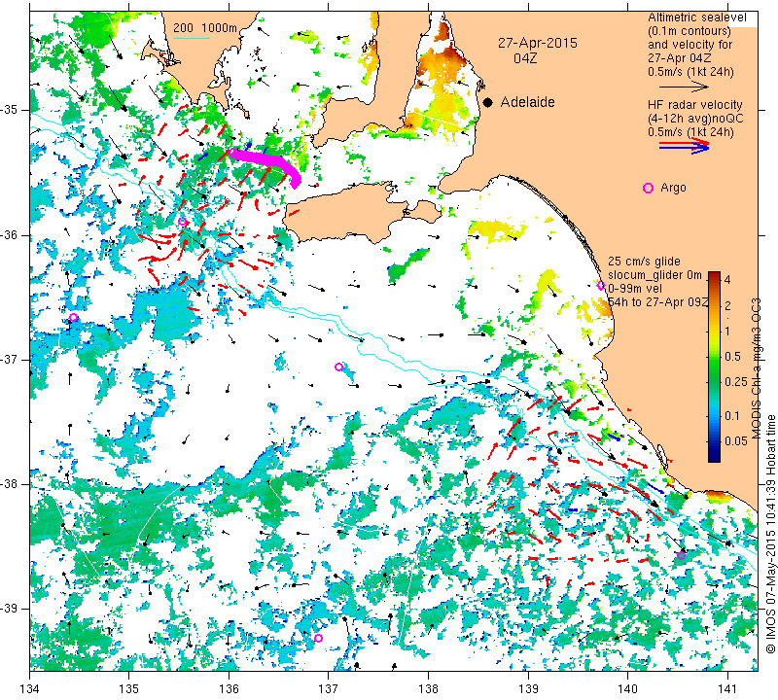778x700 pixels.
Task: Click the cyan isobath legend line
Action: (x=192, y=38)
